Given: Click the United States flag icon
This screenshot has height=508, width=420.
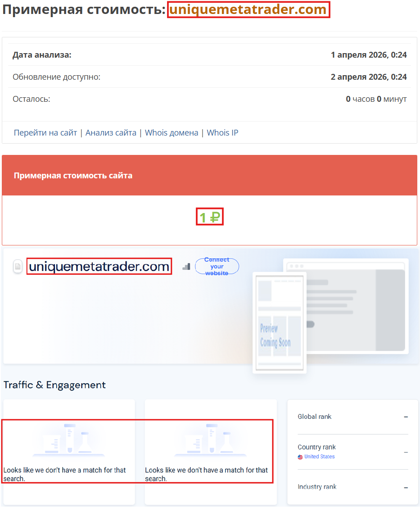Looking at the screenshot, I should (300, 456).
